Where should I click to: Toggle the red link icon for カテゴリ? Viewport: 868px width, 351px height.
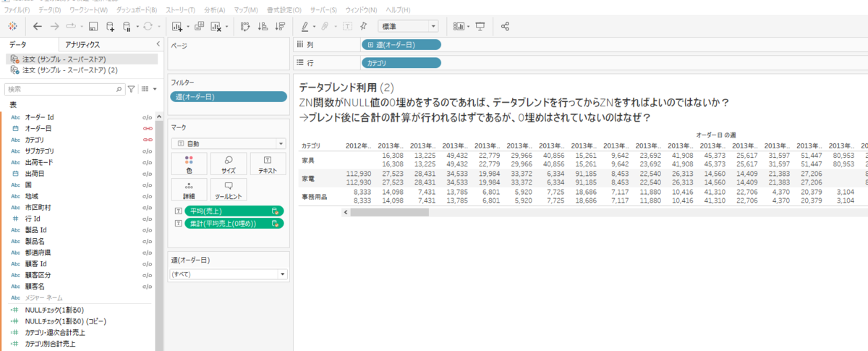[147, 140]
